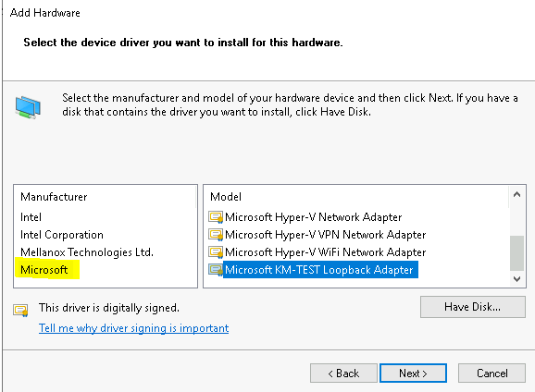Click the digitally signed driver certificate icon
The width and height of the screenshot is (535, 392).
tap(20, 311)
